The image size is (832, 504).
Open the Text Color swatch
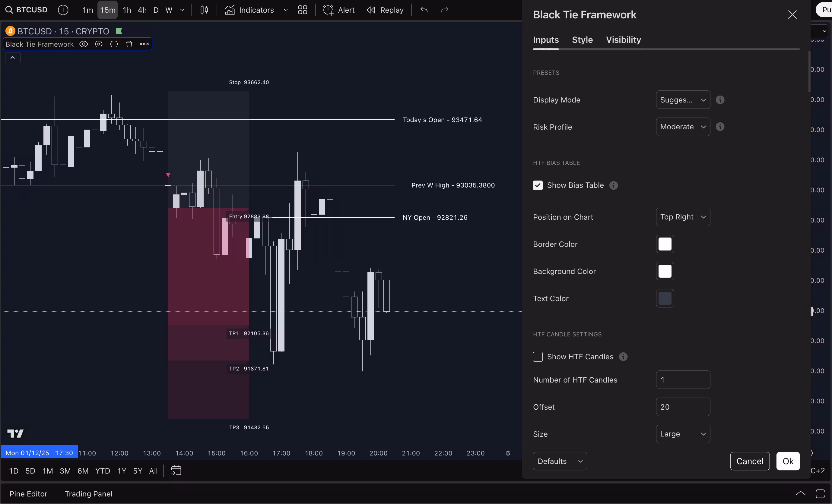[665, 298]
